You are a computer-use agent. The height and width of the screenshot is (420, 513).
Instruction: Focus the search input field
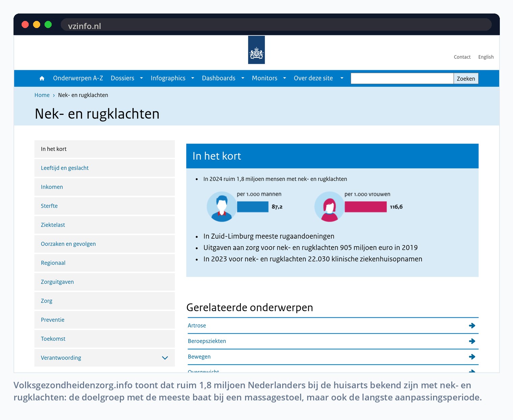pos(402,78)
